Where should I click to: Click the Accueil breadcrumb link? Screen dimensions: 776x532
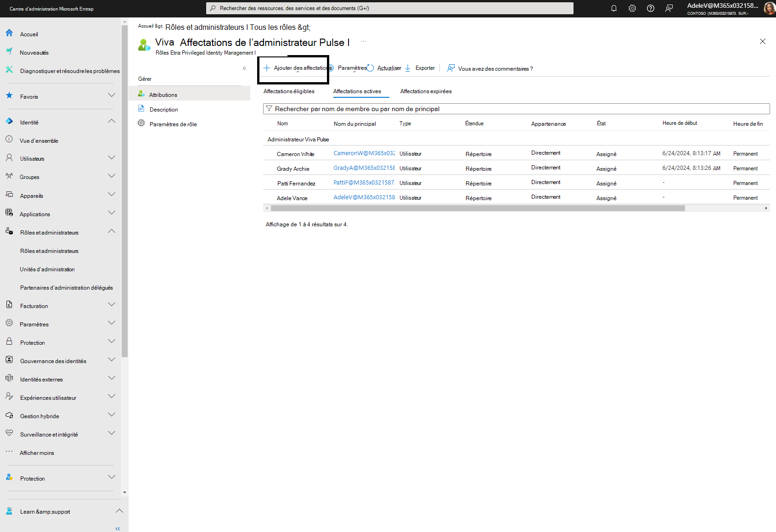coord(146,26)
